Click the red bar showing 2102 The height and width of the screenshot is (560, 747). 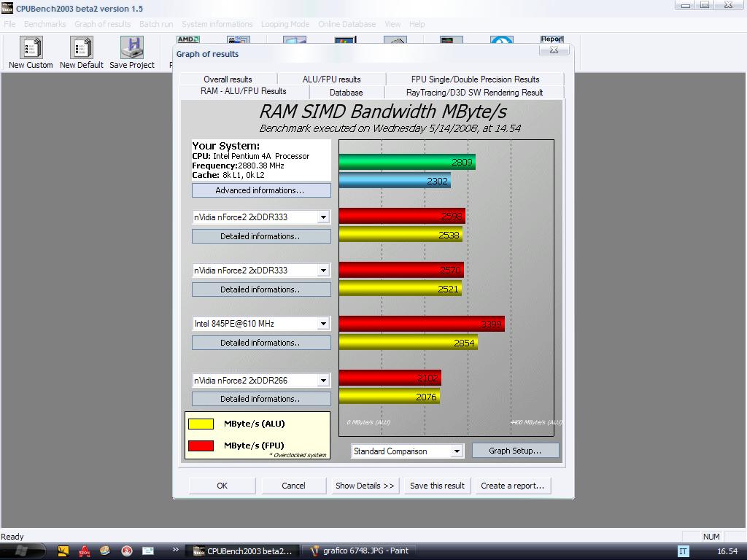point(390,378)
